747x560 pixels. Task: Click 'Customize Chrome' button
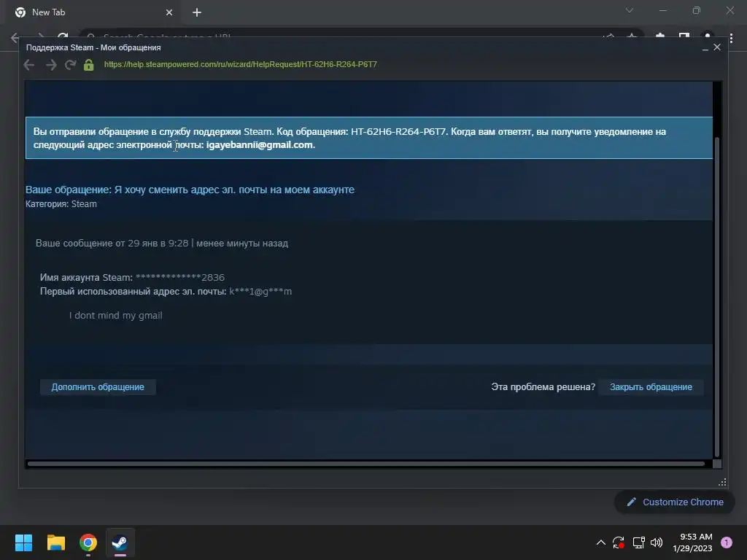675,502
